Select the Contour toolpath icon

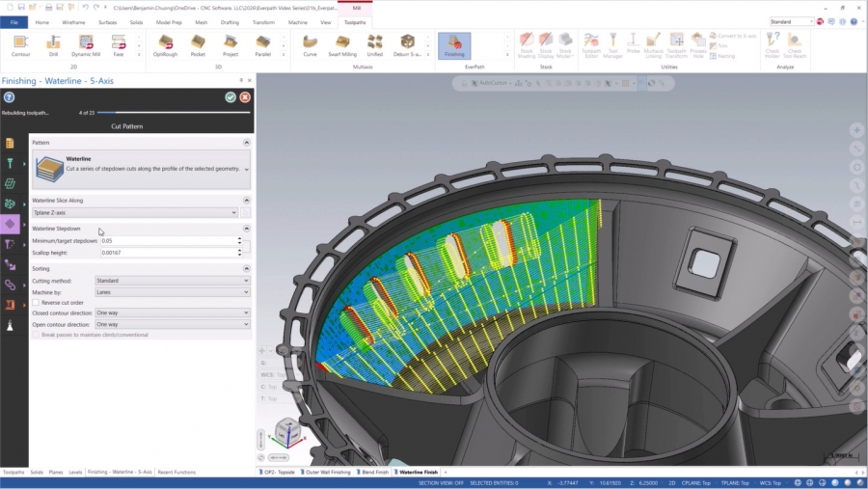[20, 45]
